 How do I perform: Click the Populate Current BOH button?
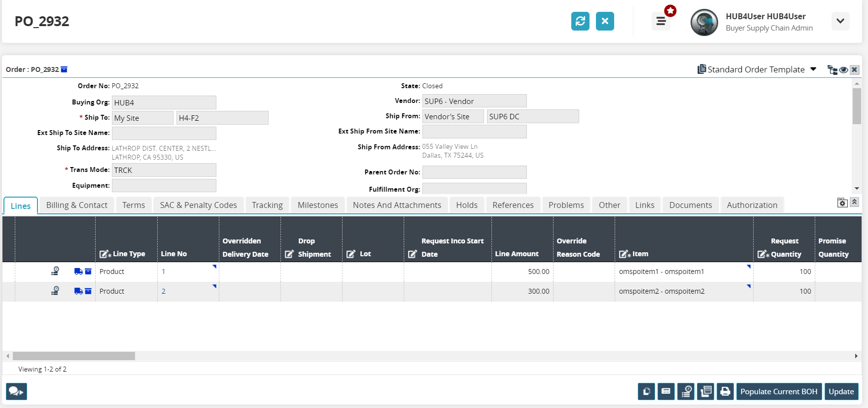[778, 391]
